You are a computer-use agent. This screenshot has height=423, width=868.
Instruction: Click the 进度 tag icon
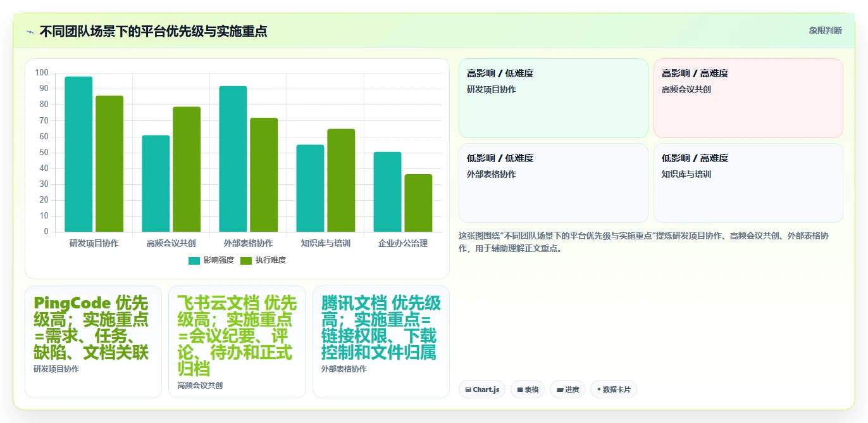click(x=560, y=389)
